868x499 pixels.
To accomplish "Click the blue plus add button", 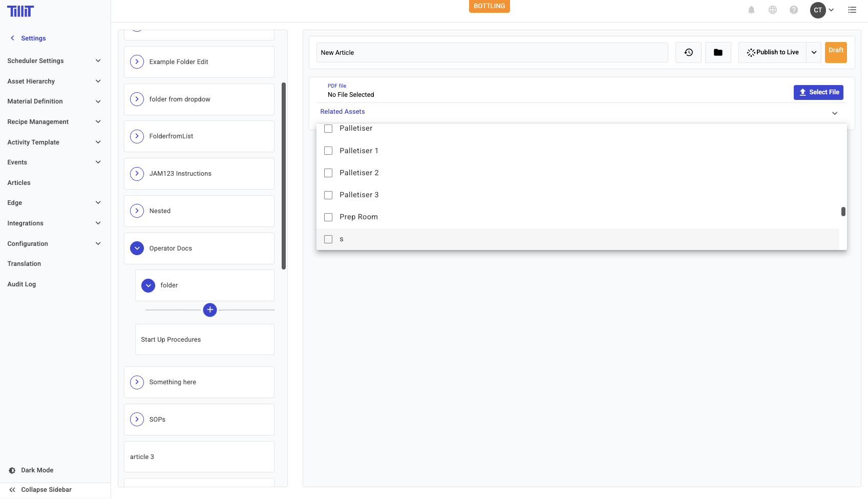I will [x=210, y=310].
